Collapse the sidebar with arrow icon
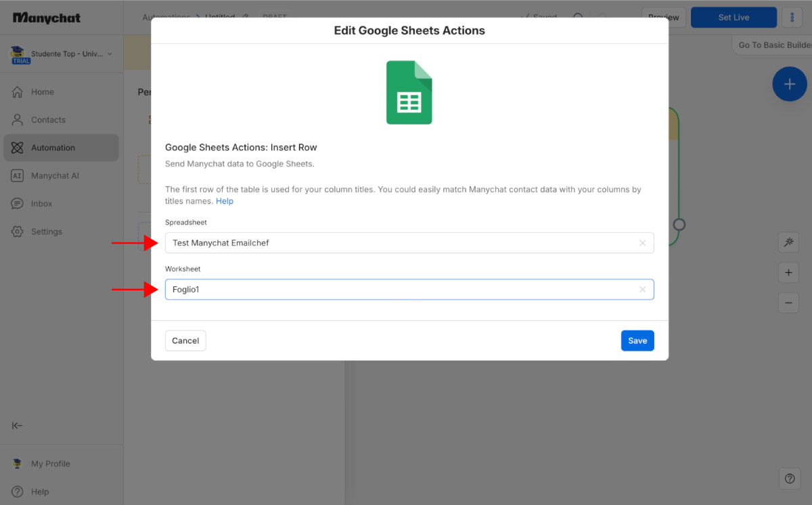The image size is (812, 505). 18,426
